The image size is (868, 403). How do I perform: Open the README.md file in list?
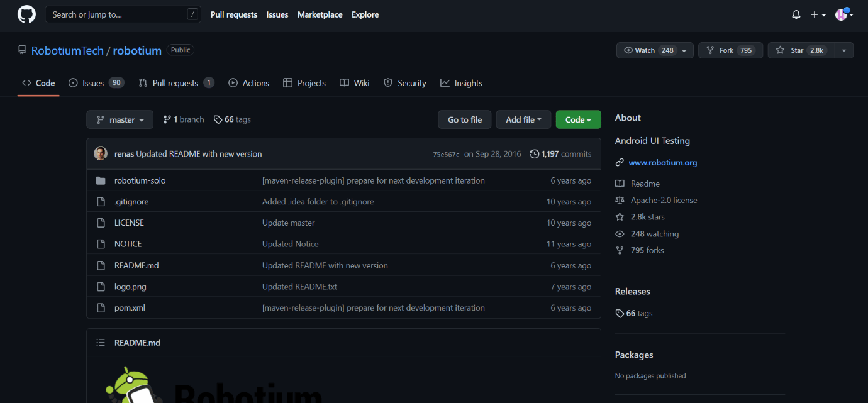pos(136,265)
